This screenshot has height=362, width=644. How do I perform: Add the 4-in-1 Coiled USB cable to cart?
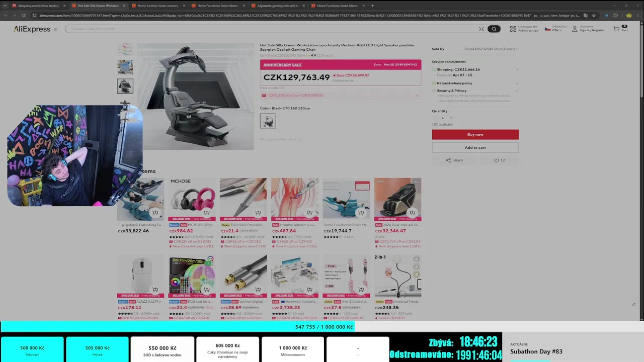pyautogui.click(x=361, y=290)
